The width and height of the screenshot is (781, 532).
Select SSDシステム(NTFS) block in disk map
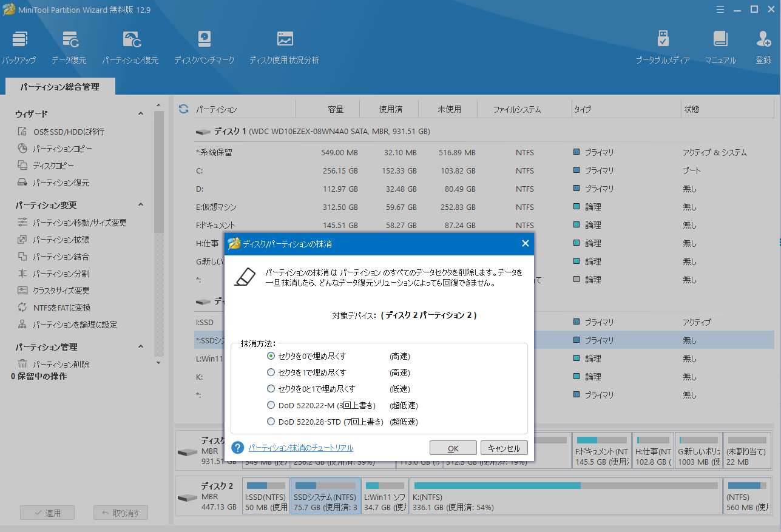pos(324,495)
